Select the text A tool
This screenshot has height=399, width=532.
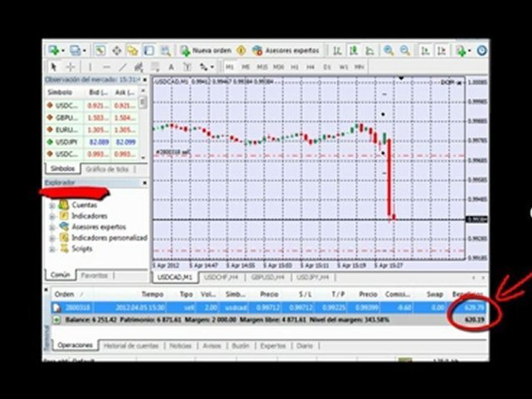tap(171, 67)
